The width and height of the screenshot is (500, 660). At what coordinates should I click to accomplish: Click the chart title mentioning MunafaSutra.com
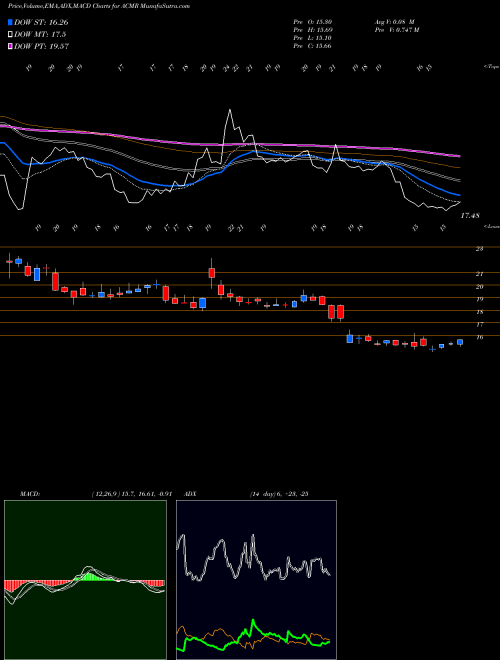point(98,6)
